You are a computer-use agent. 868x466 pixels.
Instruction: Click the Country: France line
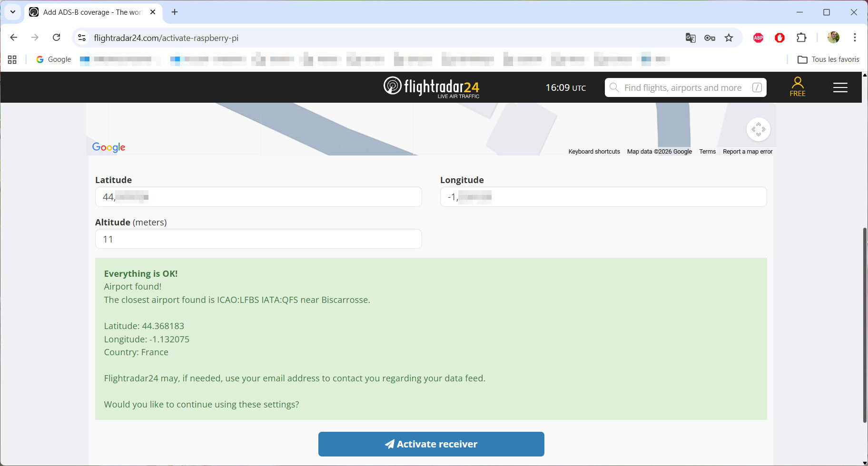coord(136,352)
